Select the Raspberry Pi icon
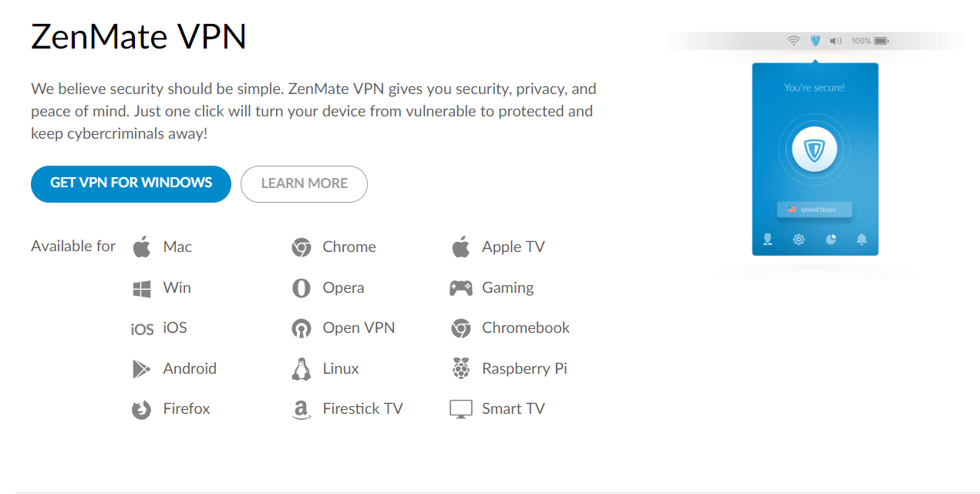 [x=461, y=368]
